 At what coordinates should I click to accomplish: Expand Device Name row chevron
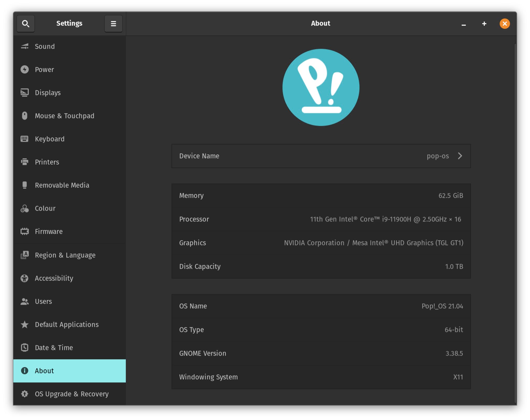(460, 156)
